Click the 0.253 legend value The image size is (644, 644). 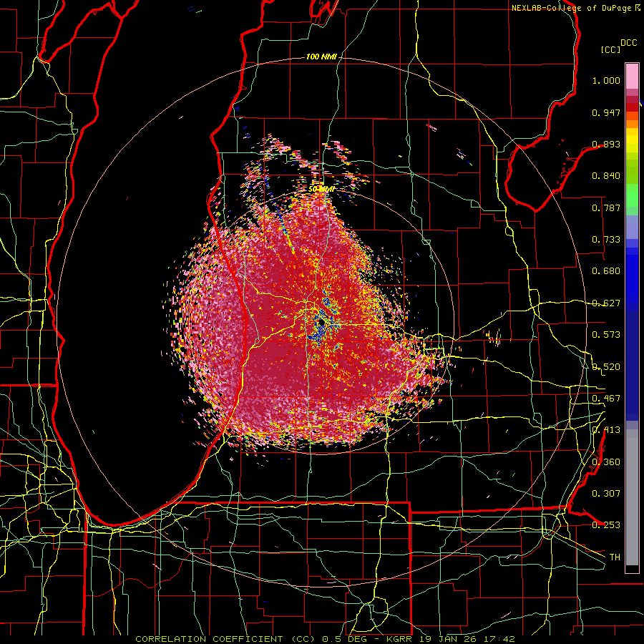pyautogui.click(x=606, y=525)
